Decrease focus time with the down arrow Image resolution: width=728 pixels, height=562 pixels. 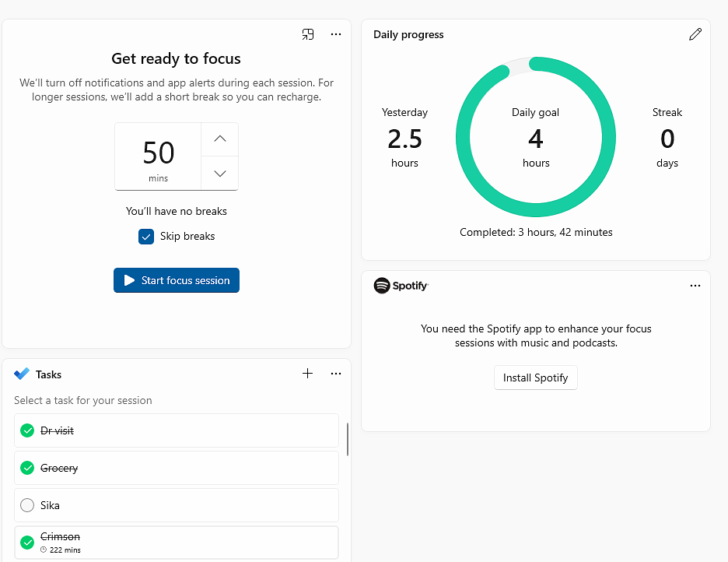pos(220,174)
